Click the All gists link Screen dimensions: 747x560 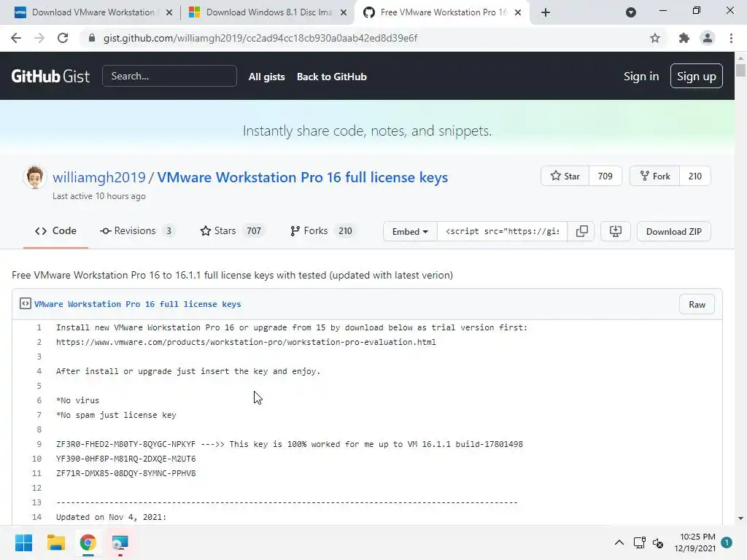(267, 77)
